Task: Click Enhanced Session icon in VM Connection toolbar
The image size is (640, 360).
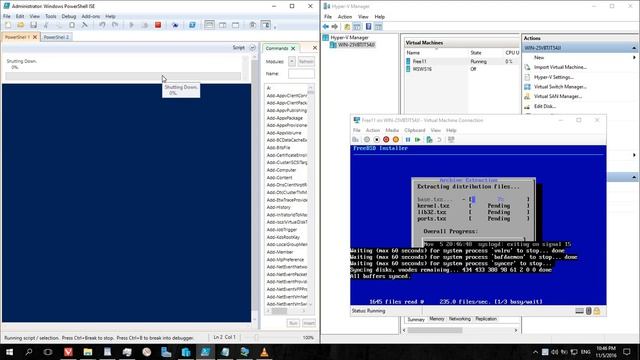Action: (x=451, y=140)
